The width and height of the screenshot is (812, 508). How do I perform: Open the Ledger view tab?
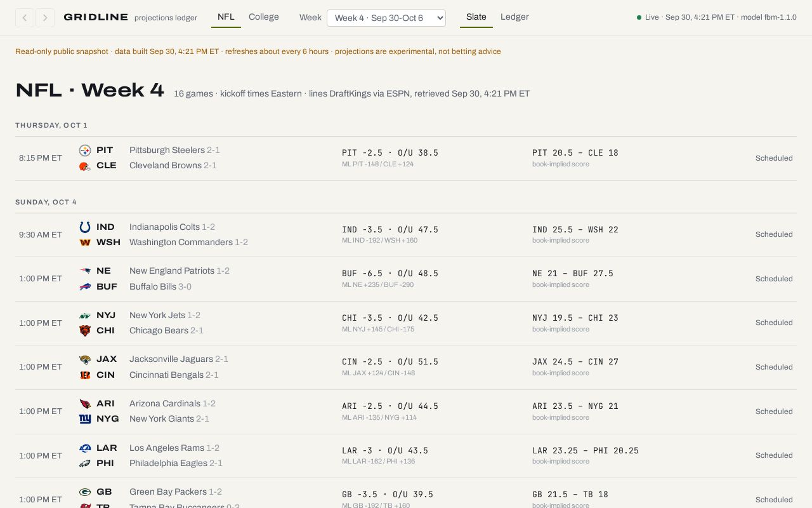pyautogui.click(x=514, y=17)
